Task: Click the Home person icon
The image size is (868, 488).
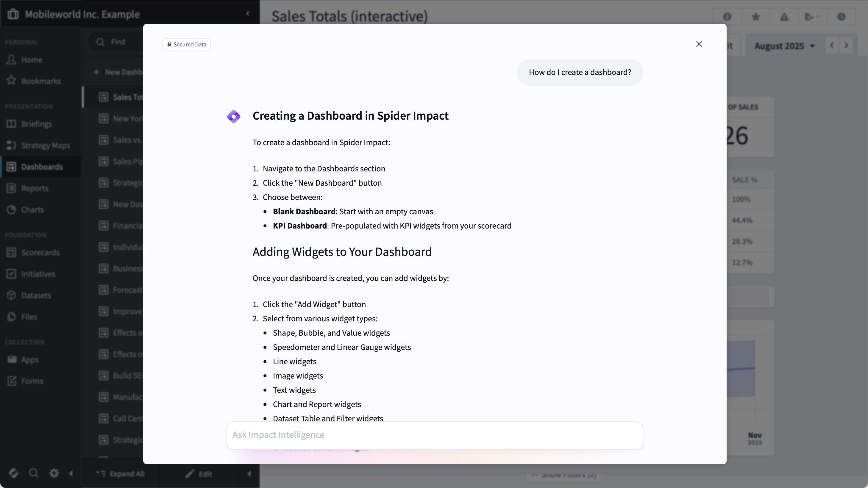Action: pos(11,60)
